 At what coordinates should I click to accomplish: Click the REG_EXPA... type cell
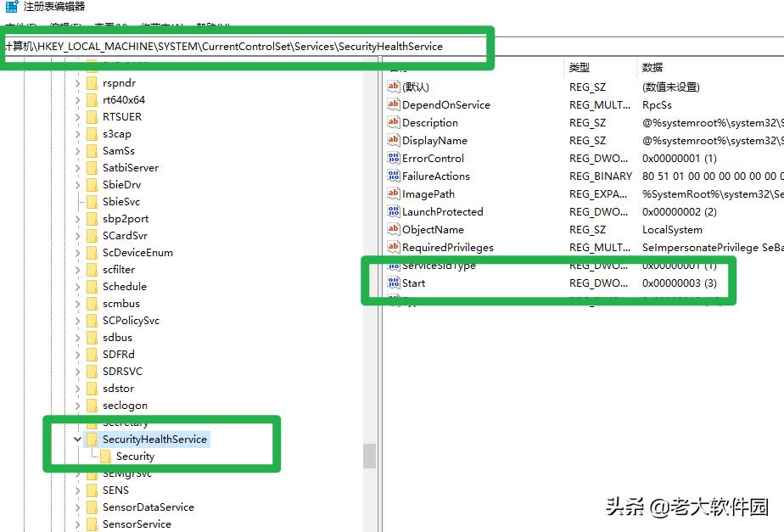pyautogui.click(x=598, y=194)
